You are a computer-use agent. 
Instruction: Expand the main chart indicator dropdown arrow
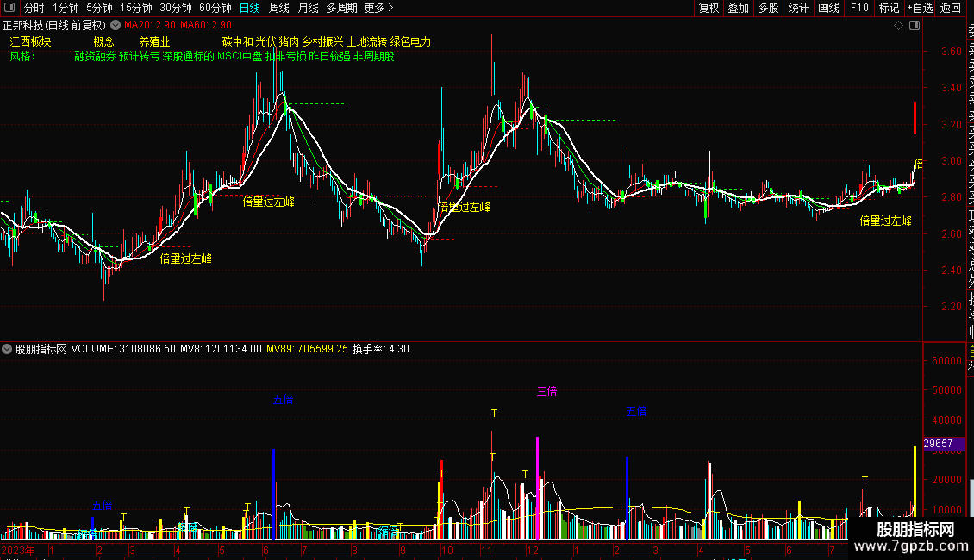(x=116, y=26)
